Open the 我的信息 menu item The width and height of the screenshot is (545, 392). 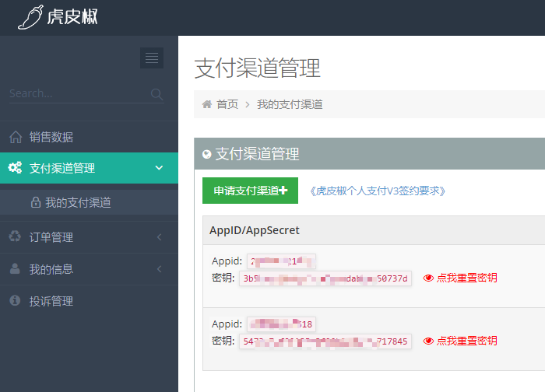click(x=89, y=269)
